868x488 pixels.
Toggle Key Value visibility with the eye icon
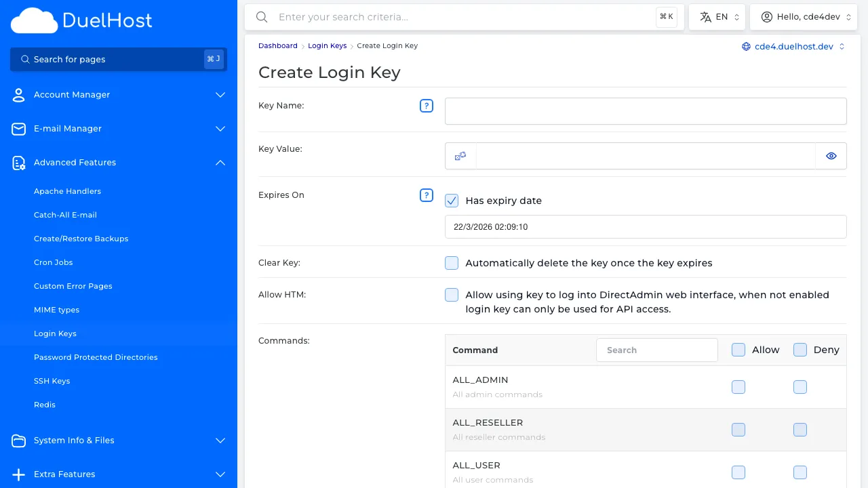[831, 156]
